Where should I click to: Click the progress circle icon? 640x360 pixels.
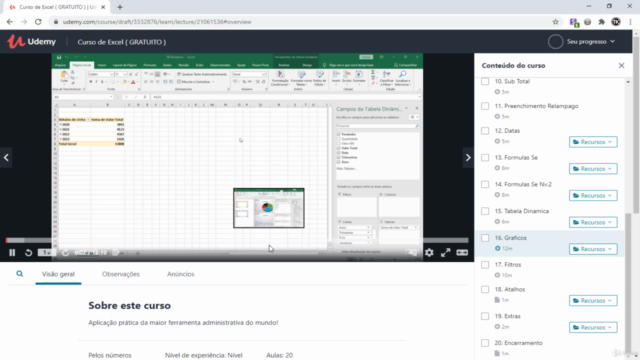pos(556,42)
